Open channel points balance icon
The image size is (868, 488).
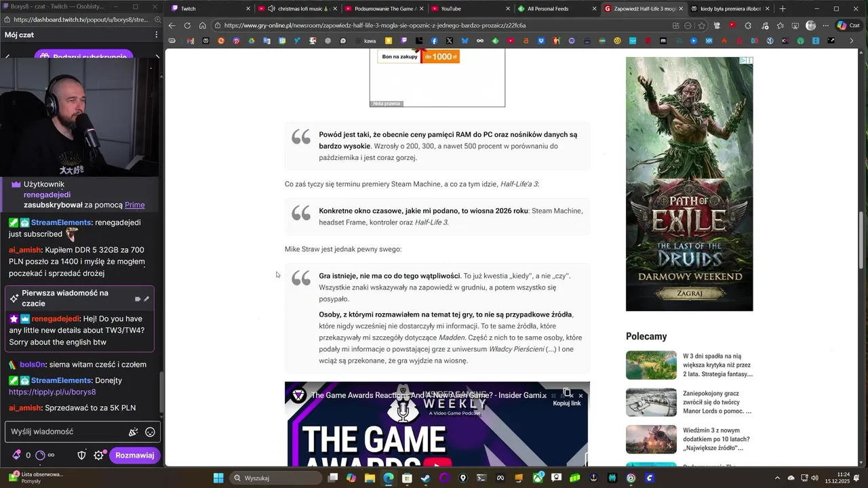40,455
